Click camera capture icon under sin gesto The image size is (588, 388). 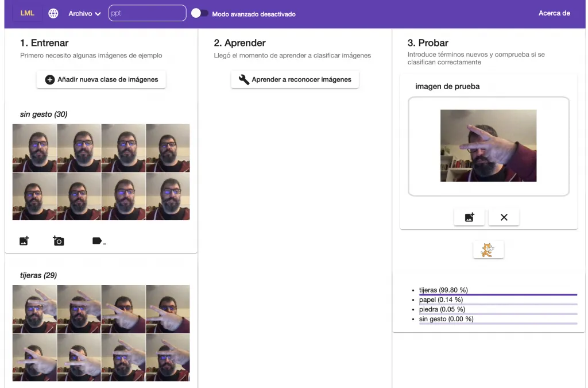[x=59, y=241]
